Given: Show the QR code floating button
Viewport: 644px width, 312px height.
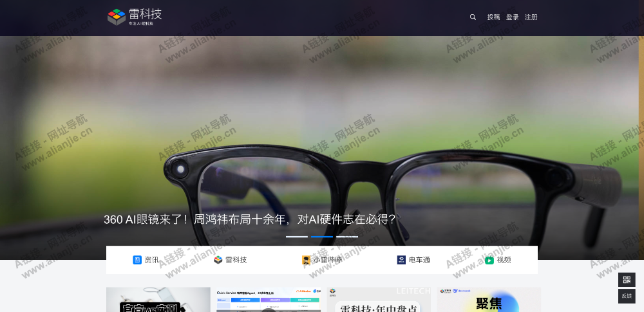Looking at the screenshot, I should [x=627, y=280].
